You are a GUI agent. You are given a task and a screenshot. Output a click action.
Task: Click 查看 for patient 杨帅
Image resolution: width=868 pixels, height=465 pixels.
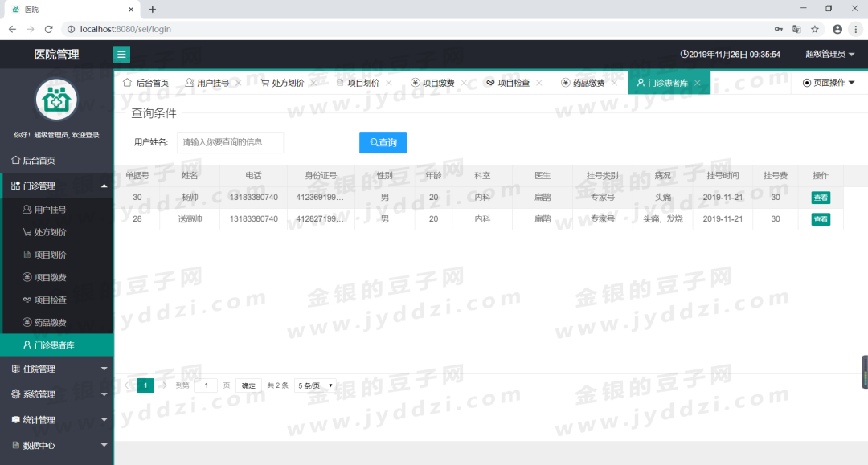tap(821, 198)
